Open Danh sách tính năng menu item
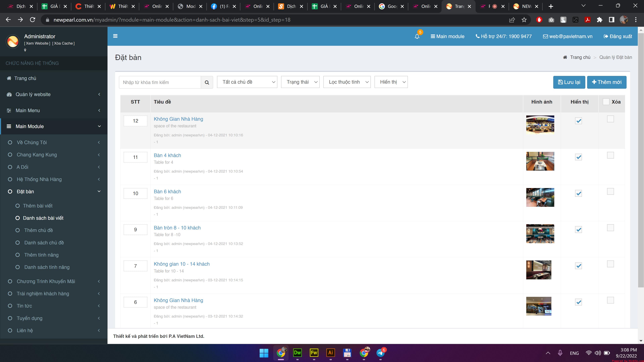 click(x=47, y=267)
